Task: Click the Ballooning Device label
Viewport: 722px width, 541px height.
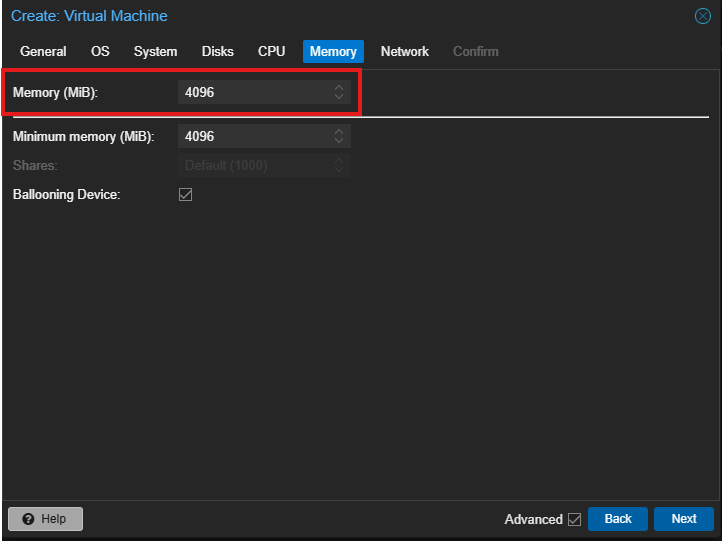Action: tap(67, 194)
